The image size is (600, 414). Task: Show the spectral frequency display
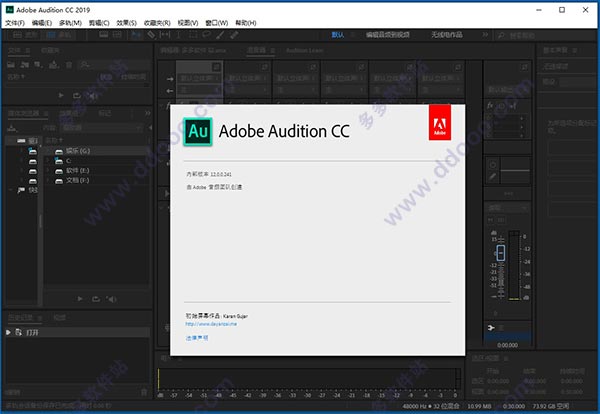[103, 35]
